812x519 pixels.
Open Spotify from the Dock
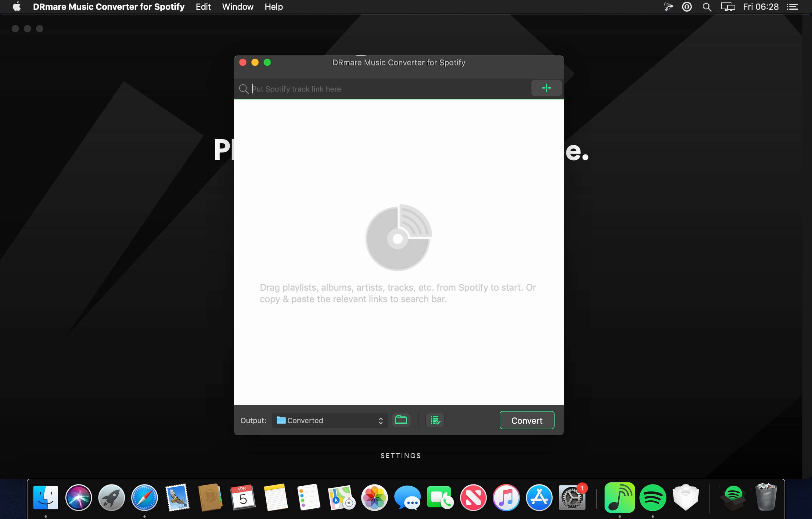pyautogui.click(x=652, y=497)
